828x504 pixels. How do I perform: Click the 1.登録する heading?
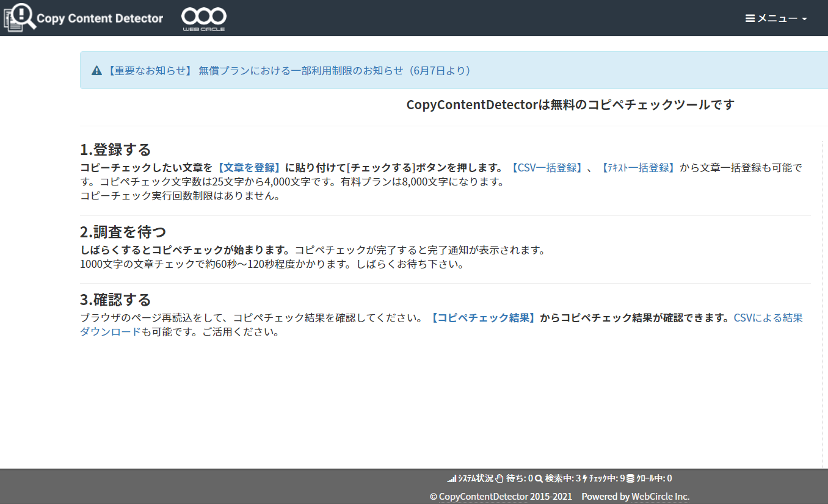click(x=115, y=149)
